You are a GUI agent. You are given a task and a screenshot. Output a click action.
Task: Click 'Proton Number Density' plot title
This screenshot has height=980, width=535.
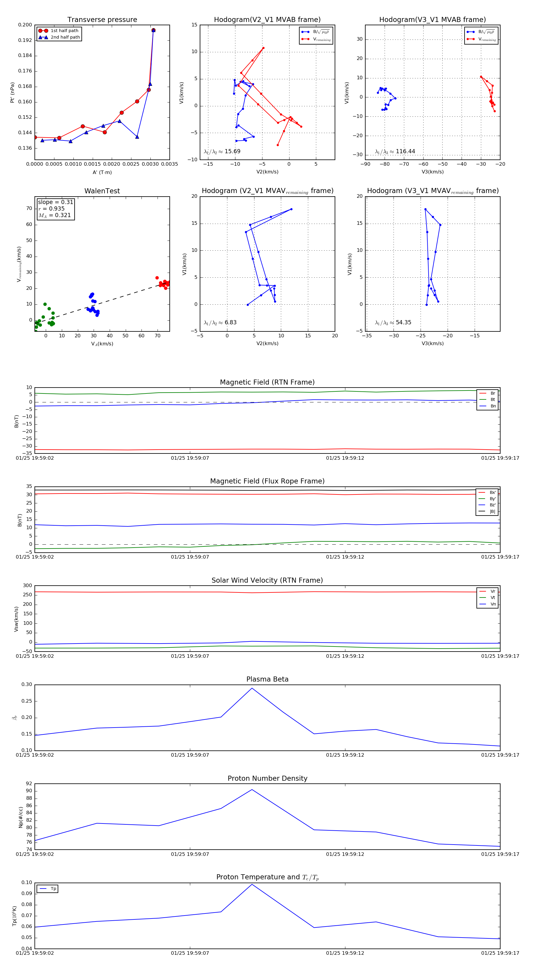pyautogui.click(x=267, y=778)
